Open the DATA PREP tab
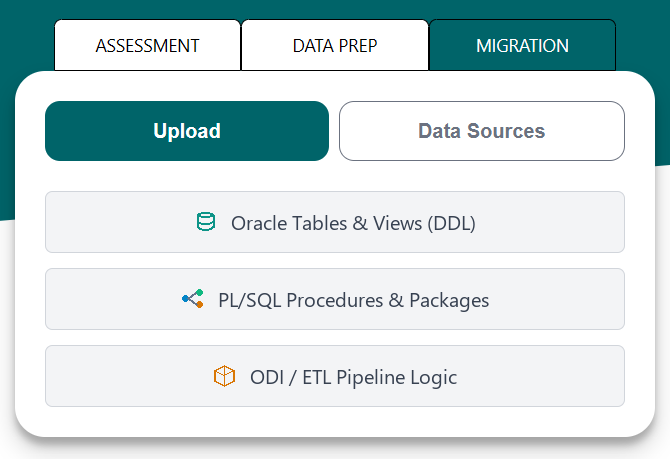The image size is (670, 459). point(335,45)
